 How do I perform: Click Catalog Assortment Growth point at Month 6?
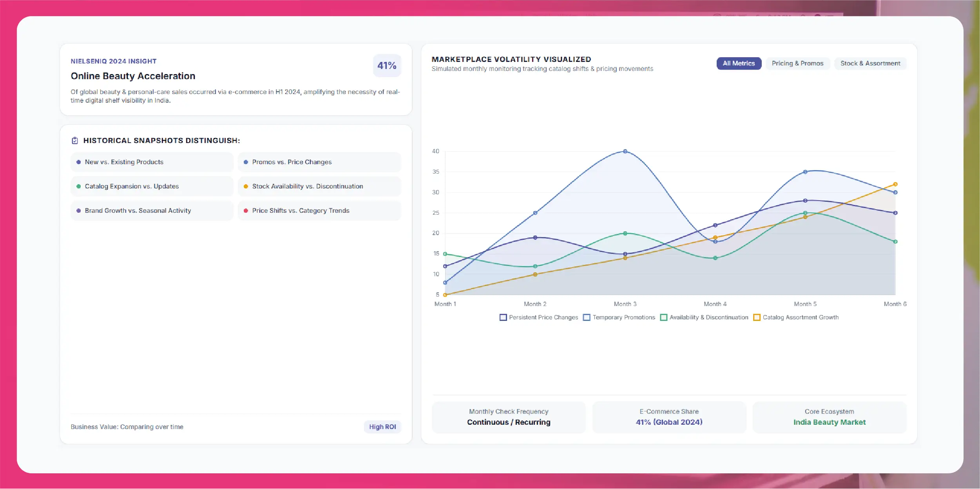[895, 184]
